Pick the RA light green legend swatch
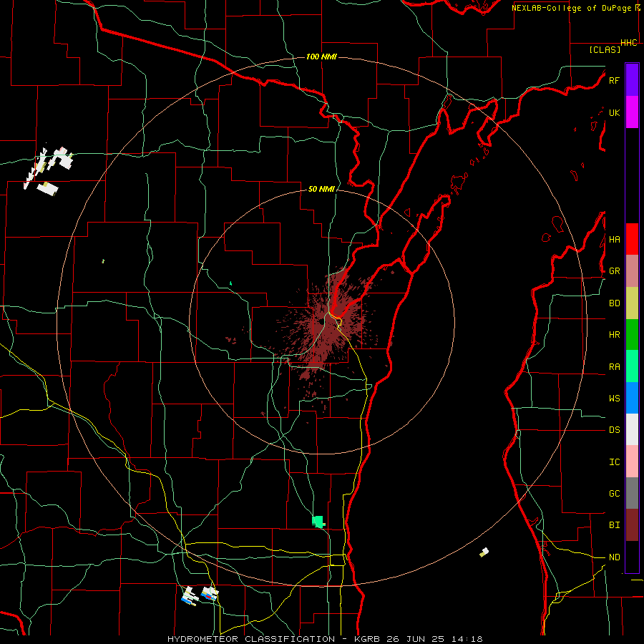The height and width of the screenshot is (644, 644). point(632,366)
